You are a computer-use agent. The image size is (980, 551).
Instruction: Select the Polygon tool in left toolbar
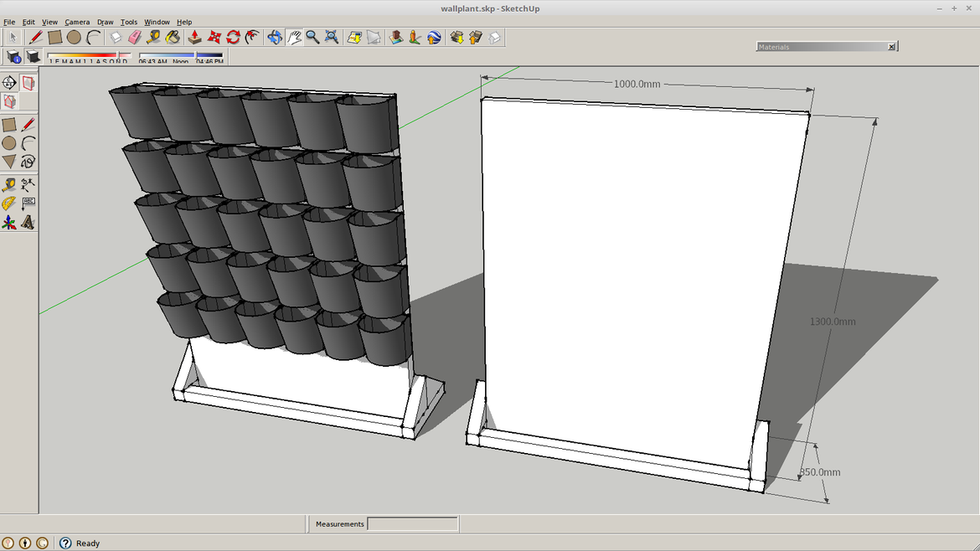click(x=8, y=162)
